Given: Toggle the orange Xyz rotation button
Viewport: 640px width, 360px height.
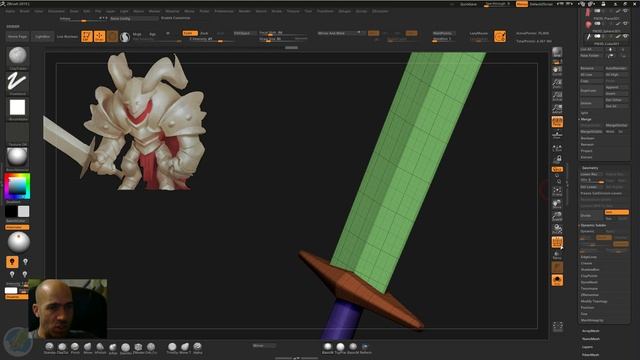Looking at the screenshot, I should tap(557, 169).
